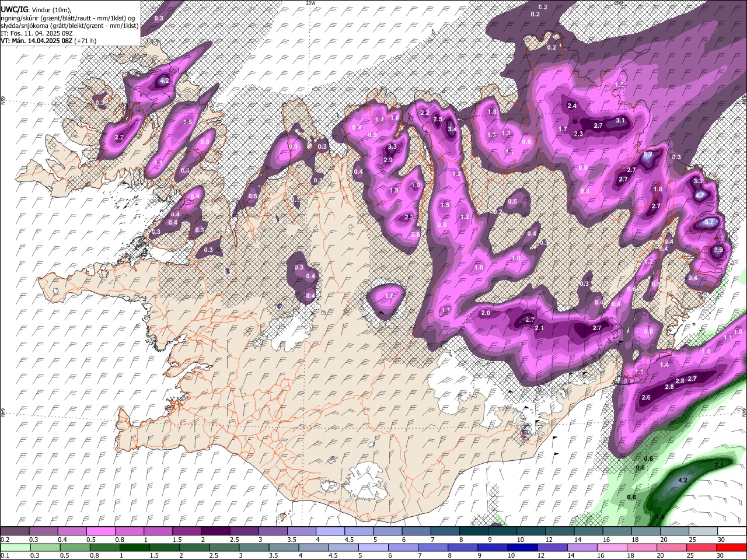Click the 'VT: Mán. 14.04.2025 08Z' valid time
Viewport: 747px width, 560px height.
pos(37,41)
